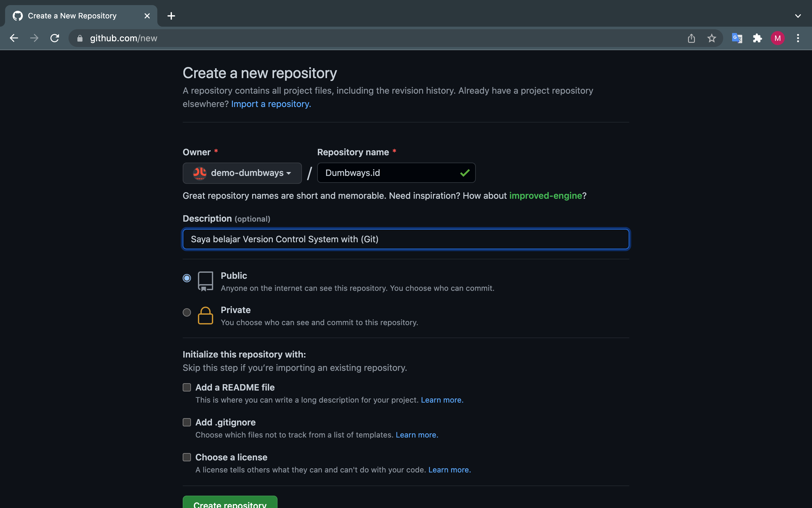Viewport: 812px width, 508px height.
Task: Select the Private radio button
Action: coord(187,312)
